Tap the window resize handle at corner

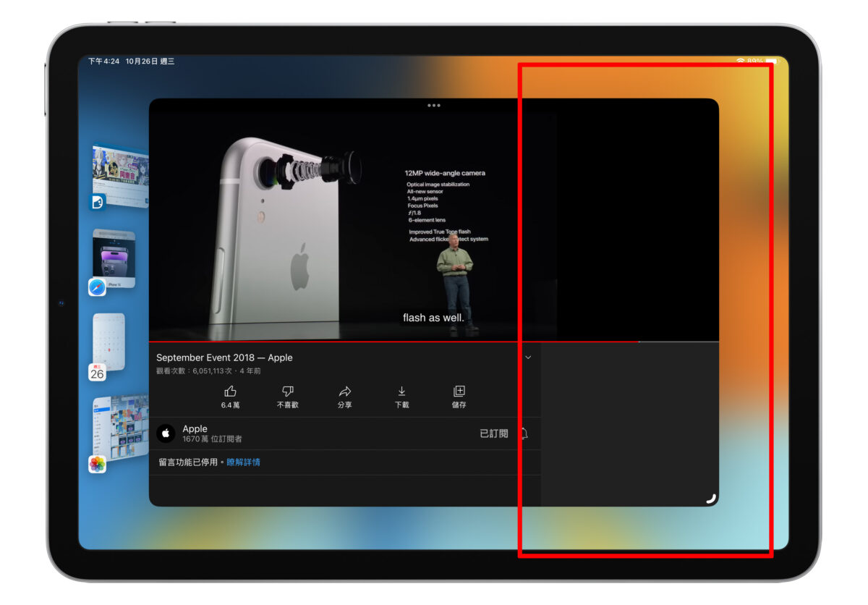[x=710, y=498]
